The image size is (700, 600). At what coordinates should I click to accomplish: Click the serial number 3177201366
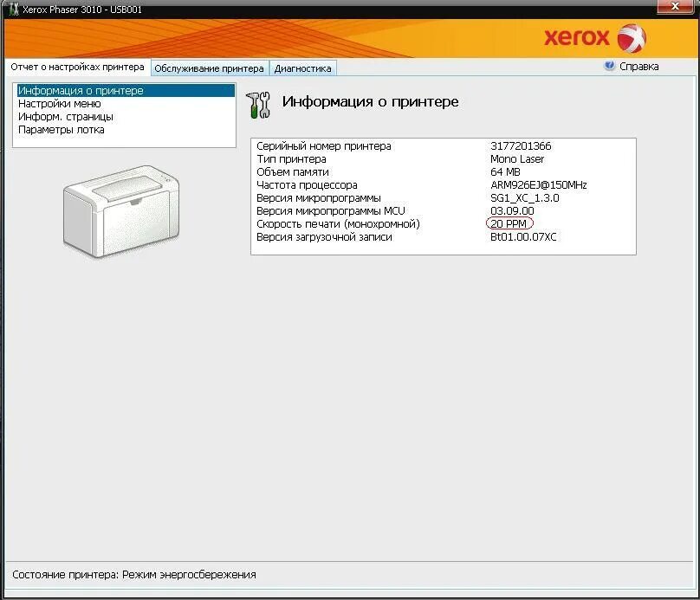point(521,145)
